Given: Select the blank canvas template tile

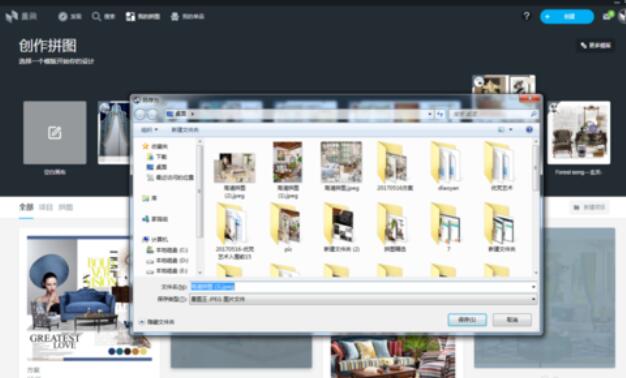Looking at the screenshot, I should 55,133.
